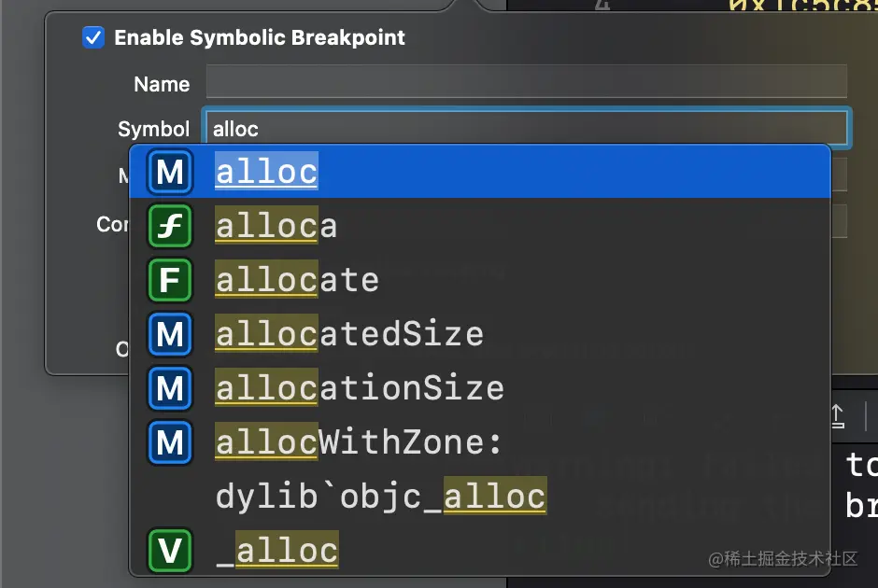The image size is (878, 588).
Task: Click the M icon beside allocationSize
Action: coord(170,389)
